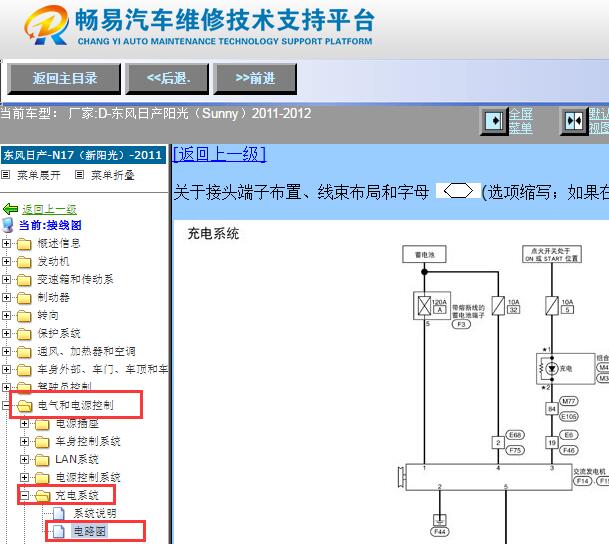Screen dimensions: 609x544
Task: Select the 充电系统 tree item
Action: (x=77, y=495)
